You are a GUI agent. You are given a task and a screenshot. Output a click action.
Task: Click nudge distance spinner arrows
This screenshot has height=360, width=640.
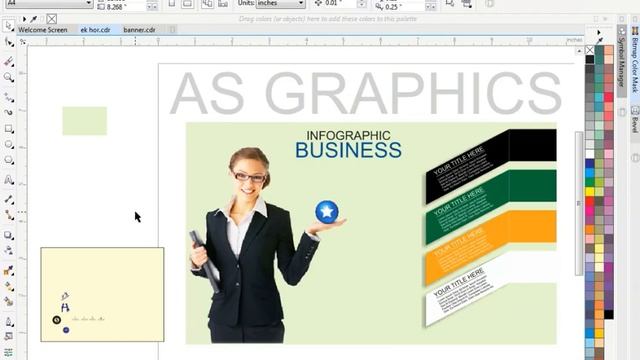pyautogui.click(x=362, y=4)
